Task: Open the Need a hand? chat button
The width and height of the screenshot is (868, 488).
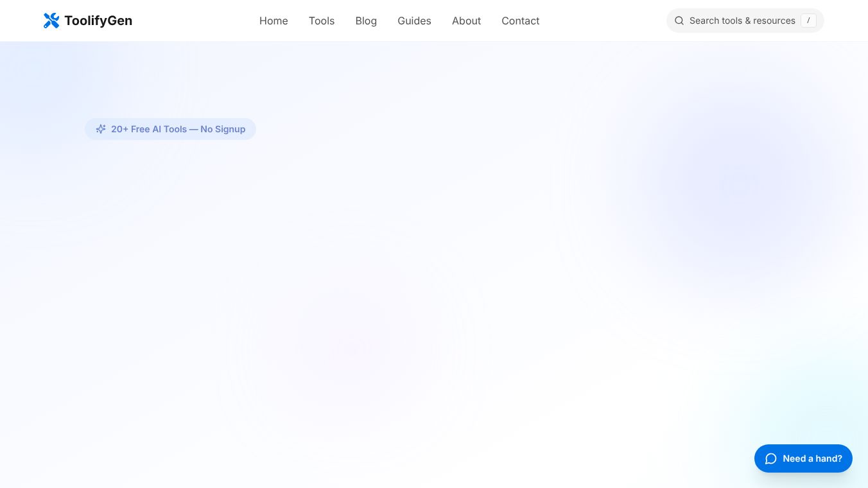Action: click(x=803, y=458)
